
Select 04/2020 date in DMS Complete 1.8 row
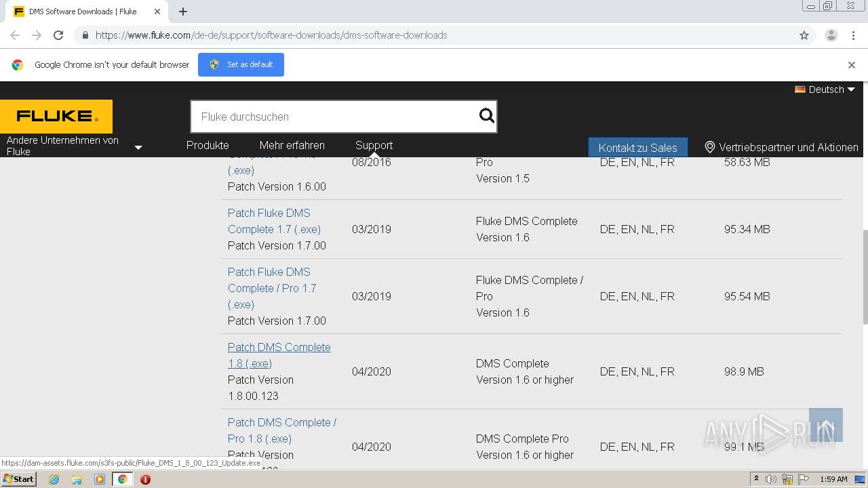(372, 371)
